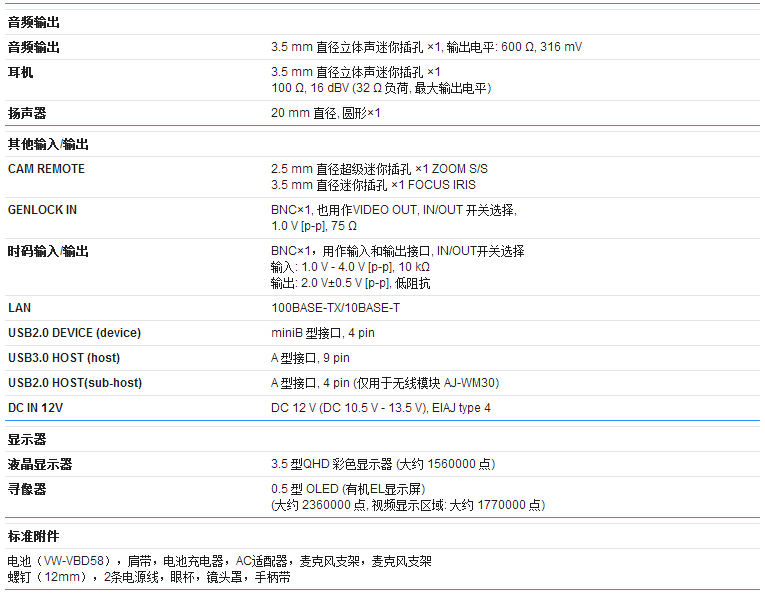This screenshot has height=595, width=765.
Task: Click the LAN row label
Action: point(19,308)
